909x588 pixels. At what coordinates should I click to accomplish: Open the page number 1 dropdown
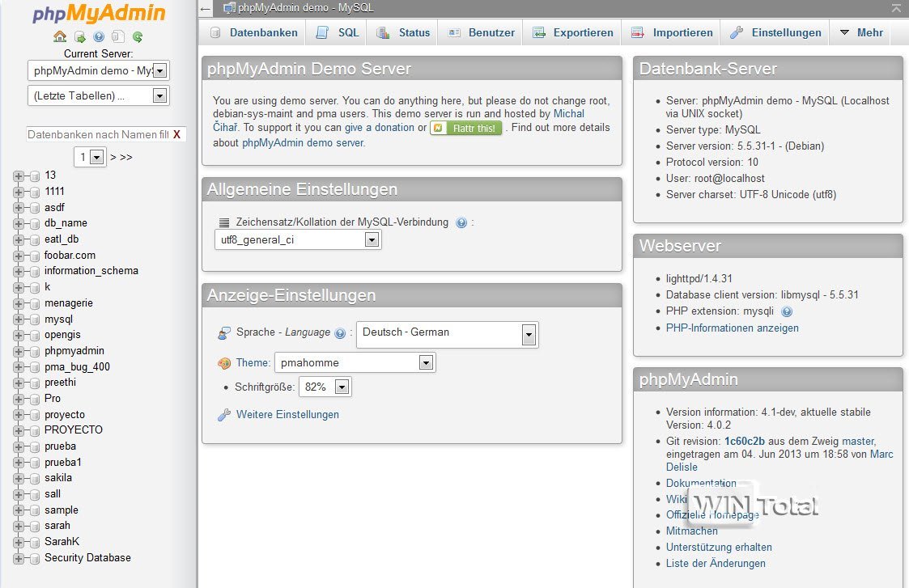(x=90, y=157)
